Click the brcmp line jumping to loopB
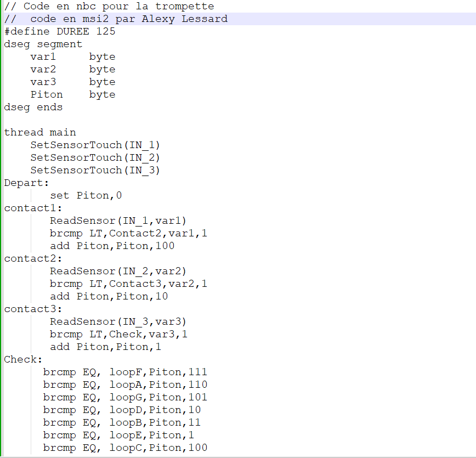 (122, 422)
